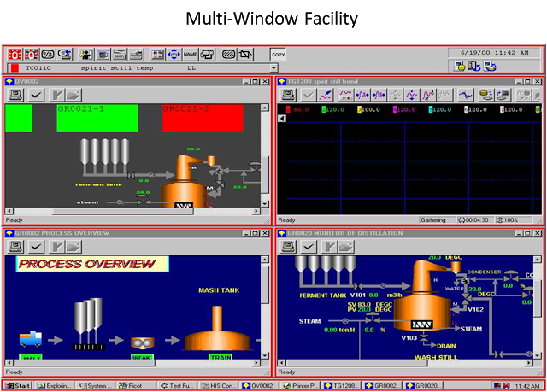
Task: Click the blue four-arrow navigation icon
Action: pyautogui.click(x=174, y=54)
